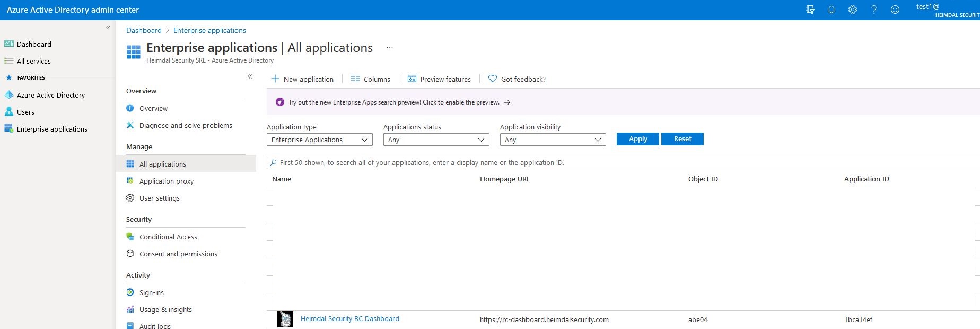Open the test1@ account menu
The image size is (980, 329).
click(x=948, y=10)
